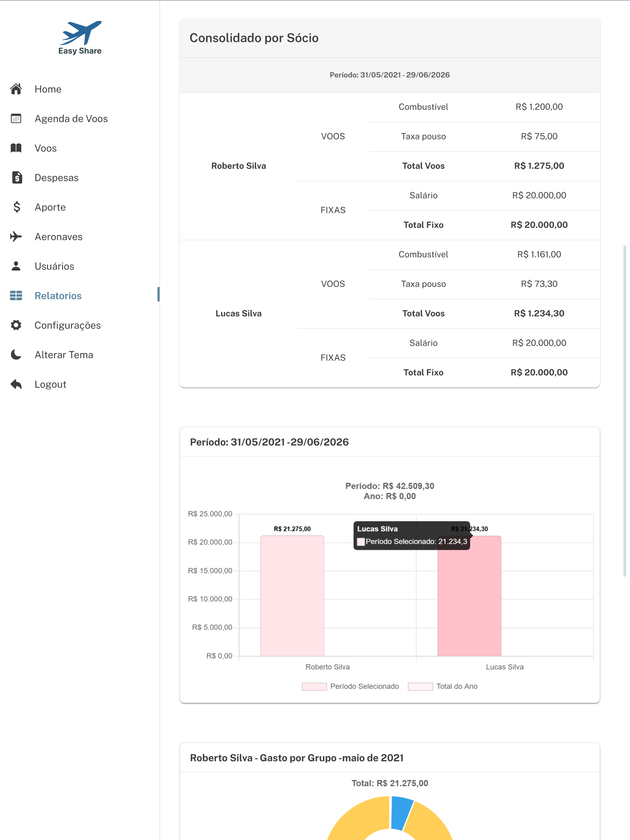Click the R$ 1.275,00 Total Voos value

click(539, 166)
